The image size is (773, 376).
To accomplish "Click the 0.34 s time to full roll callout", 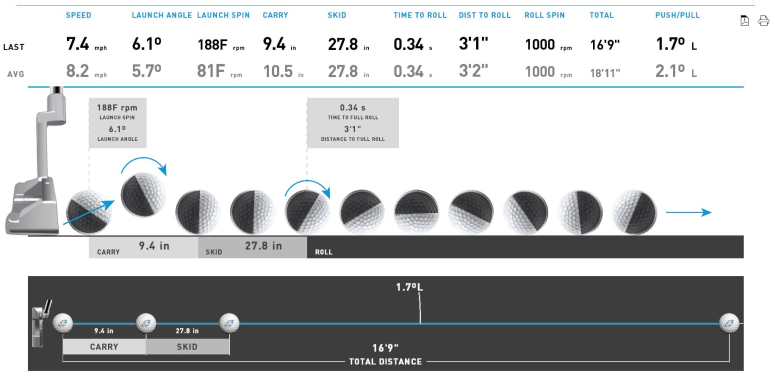I will click(353, 123).
